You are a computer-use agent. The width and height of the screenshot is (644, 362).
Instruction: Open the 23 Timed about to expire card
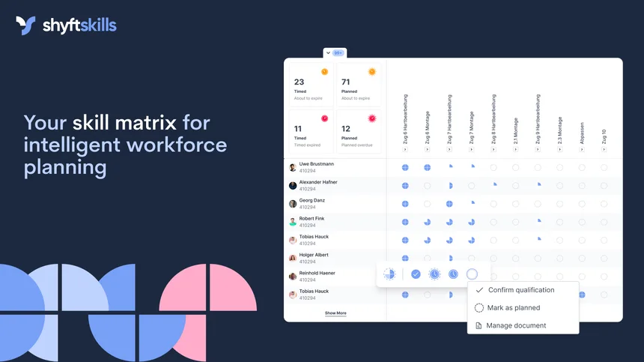pyautogui.click(x=312, y=85)
